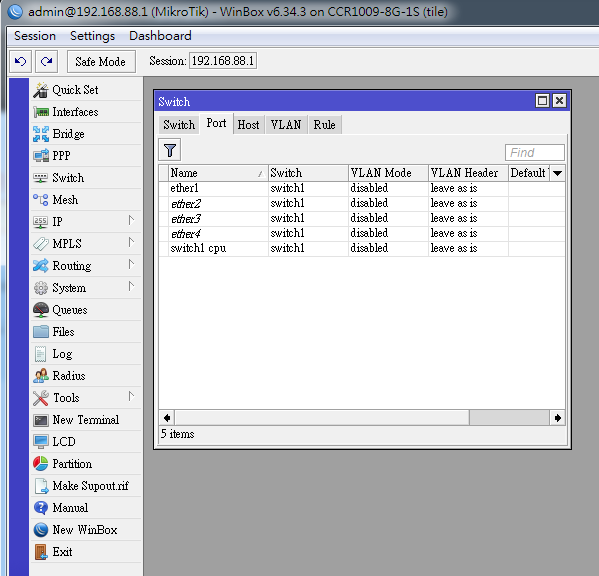Sort by the Name column header
This screenshot has height=576, width=599.
point(218,173)
